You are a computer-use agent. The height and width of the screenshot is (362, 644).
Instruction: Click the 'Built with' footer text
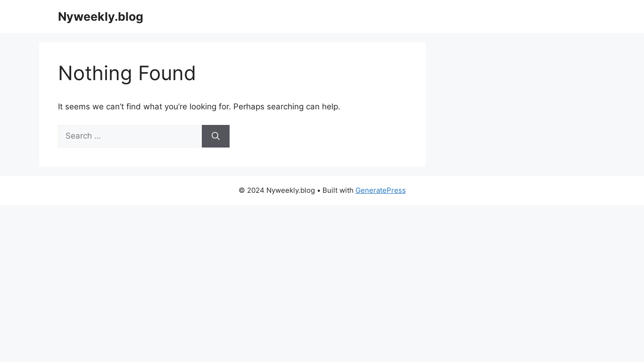pos(338,190)
